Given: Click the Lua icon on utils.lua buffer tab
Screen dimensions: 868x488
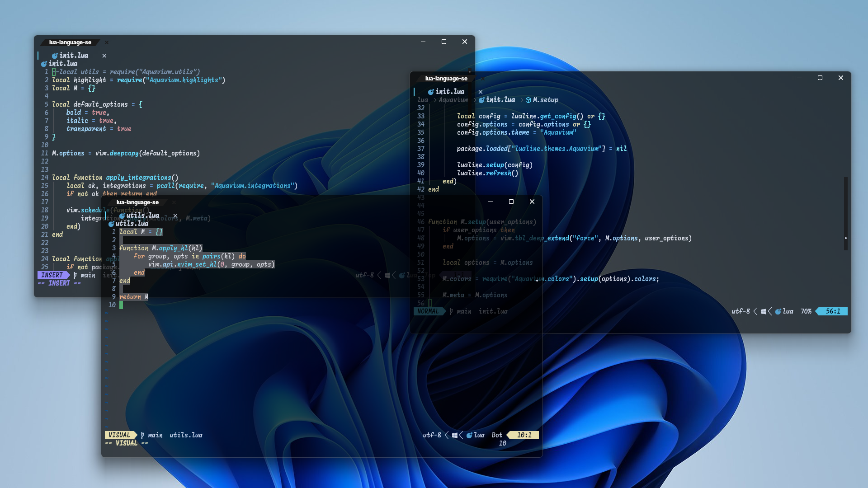Looking at the screenshot, I should 122,216.
